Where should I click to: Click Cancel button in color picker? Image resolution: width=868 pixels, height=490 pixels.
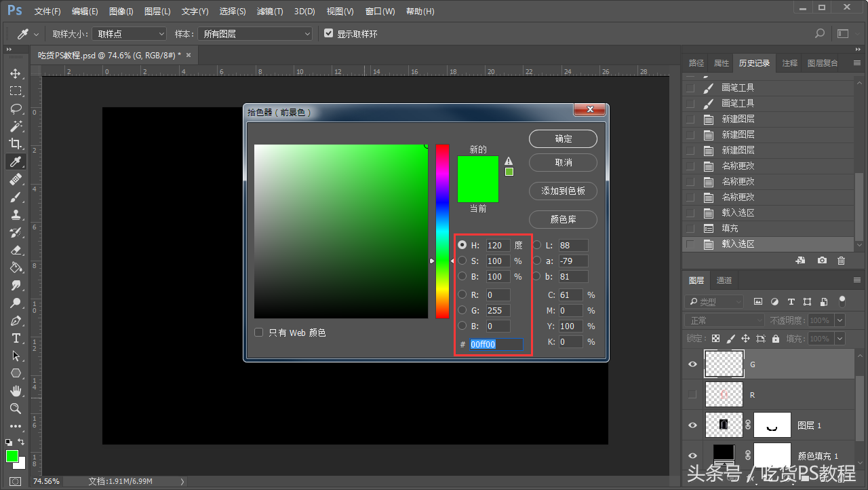click(x=563, y=163)
